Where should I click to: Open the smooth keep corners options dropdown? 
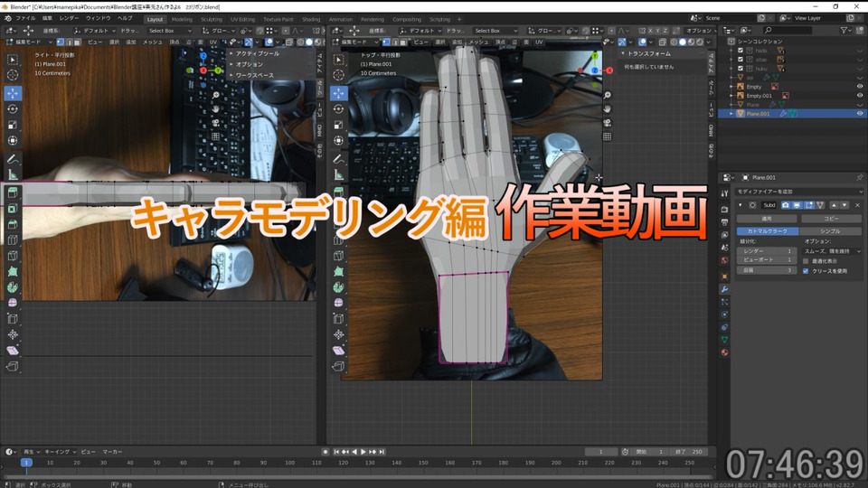832,251
